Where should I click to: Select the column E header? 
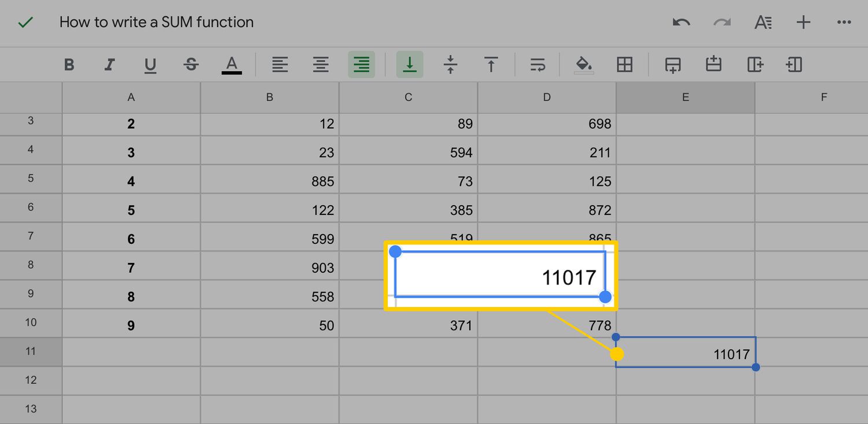[x=685, y=97]
